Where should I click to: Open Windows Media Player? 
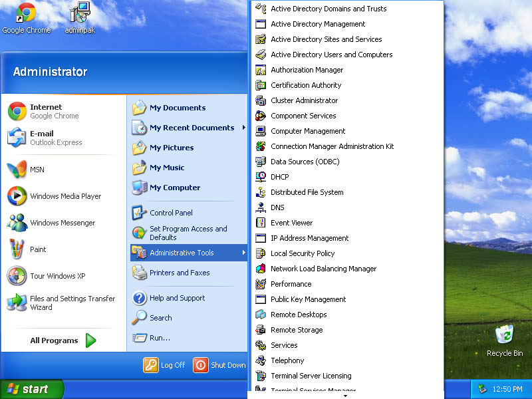coord(63,196)
